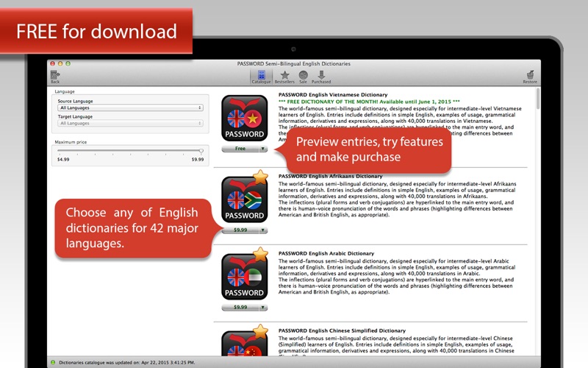
Task: Buy the Afrikaans dictionary for $9.99
Action: [x=240, y=230]
